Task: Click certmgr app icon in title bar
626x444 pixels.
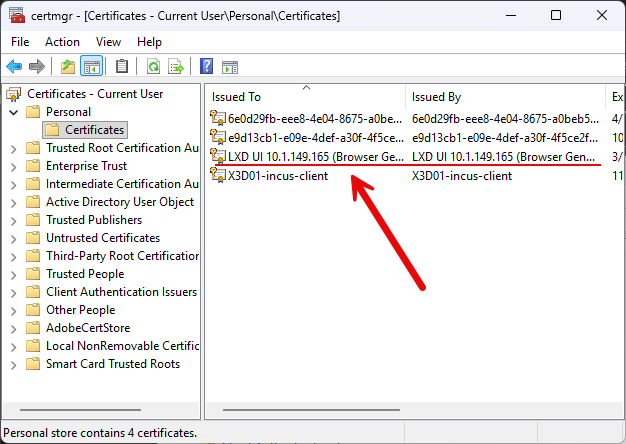Action: click(x=17, y=15)
